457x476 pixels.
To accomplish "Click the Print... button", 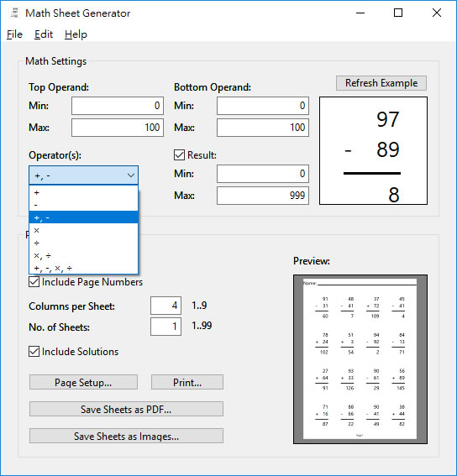I will (x=187, y=382).
